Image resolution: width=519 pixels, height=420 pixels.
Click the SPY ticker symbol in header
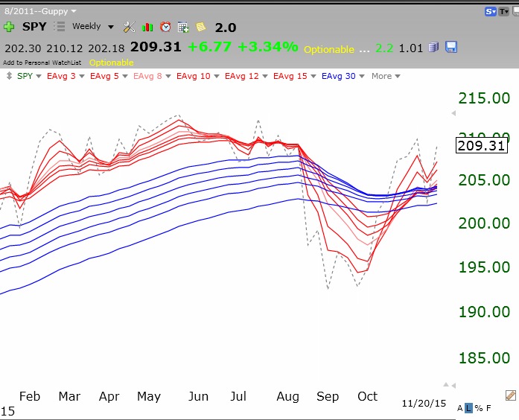[34, 27]
